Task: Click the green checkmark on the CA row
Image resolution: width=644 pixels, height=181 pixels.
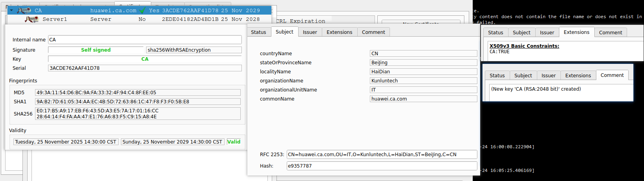Action: (x=143, y=11)
